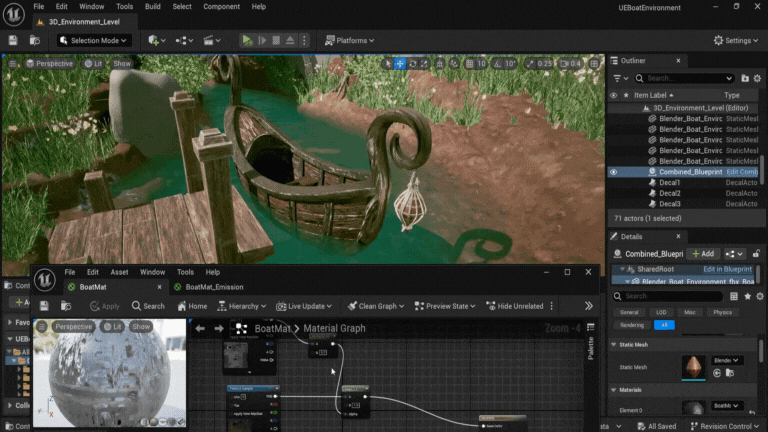The height and width of the screenshot is (432, 768).
Task: Click Apply in the material editor toolbar
Action: tap(105, 306)
